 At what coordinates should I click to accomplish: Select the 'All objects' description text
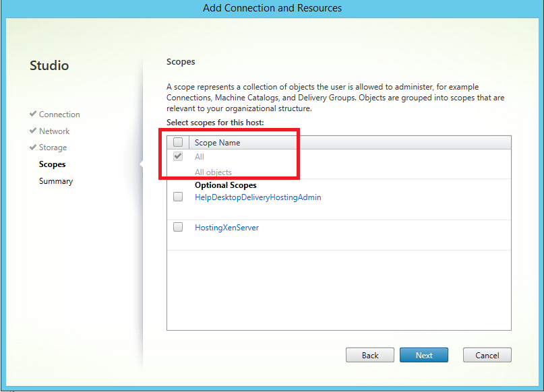(x=213, y=172)
